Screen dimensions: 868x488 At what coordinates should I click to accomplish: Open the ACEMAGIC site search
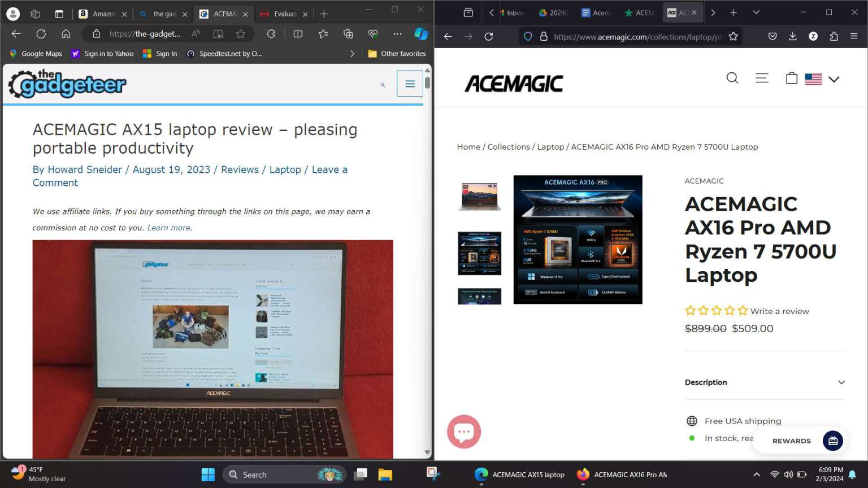(732, 78)
